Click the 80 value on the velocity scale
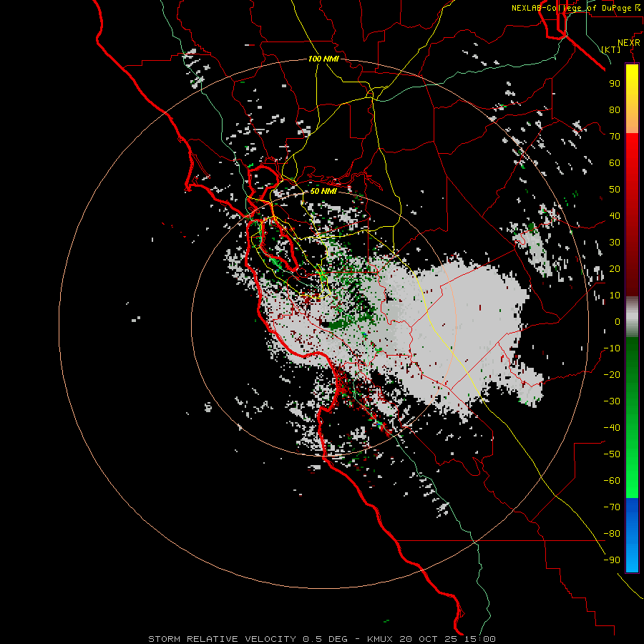This screenshot has width=644, height=644. 615,109
